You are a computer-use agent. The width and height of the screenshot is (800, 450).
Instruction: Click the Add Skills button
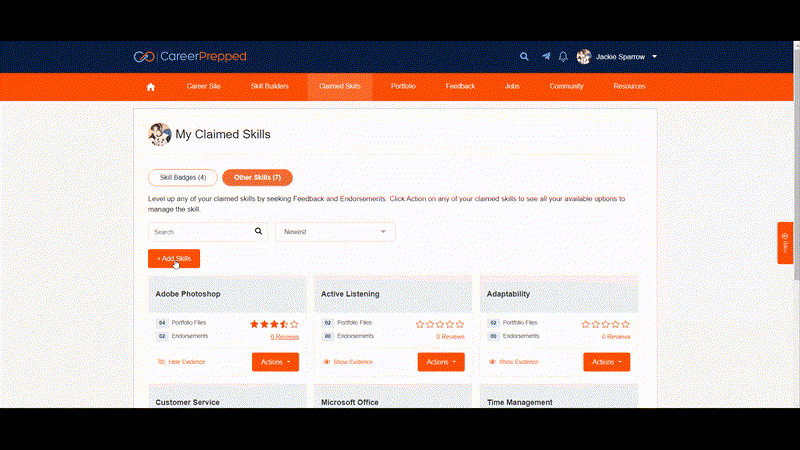pyautogui.click(x=174, y=259)
